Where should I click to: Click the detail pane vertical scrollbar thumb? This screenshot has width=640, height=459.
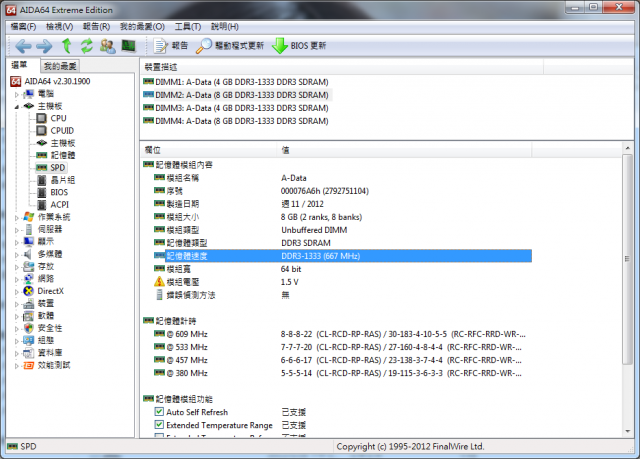click(x=627, y=259)
